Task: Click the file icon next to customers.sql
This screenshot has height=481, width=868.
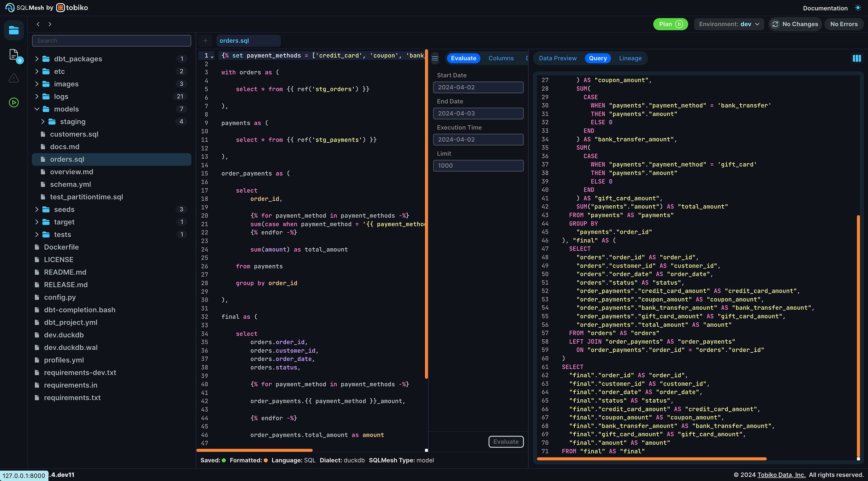Action: click(43, 134)
